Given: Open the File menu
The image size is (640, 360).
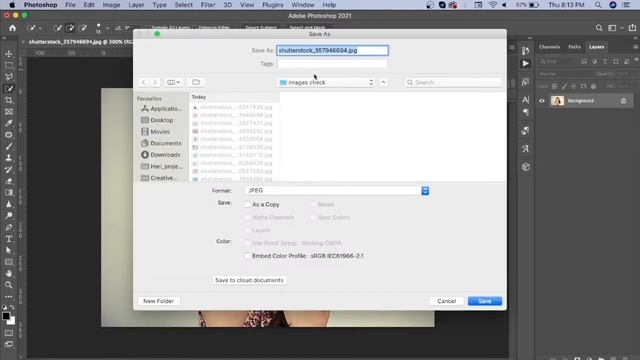Looking at the screenshot, I should coord(70,5).
